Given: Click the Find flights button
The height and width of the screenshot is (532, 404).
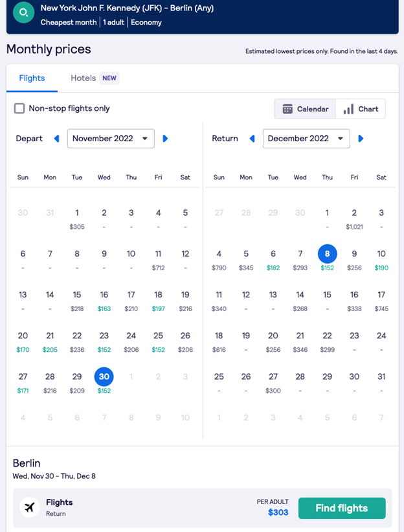Looking at the screenshot, I should pyautogui.click(x=342, y=508).
